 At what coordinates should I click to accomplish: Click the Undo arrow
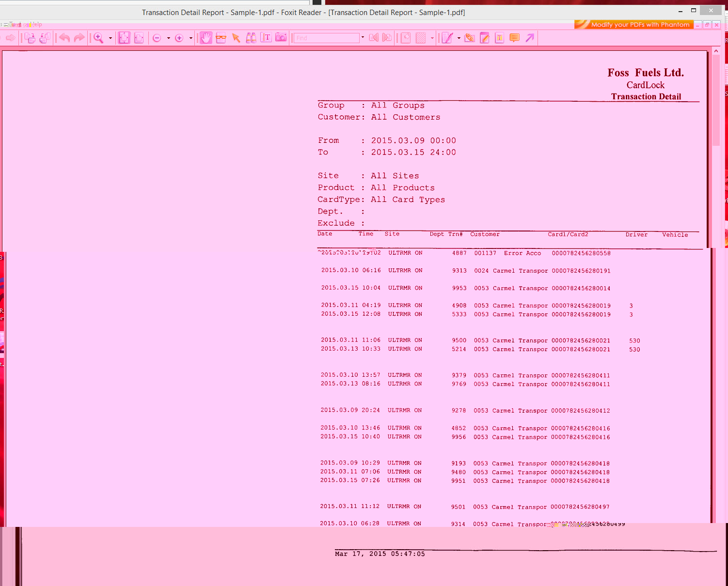pyautogui.click(x=64, y=38)
